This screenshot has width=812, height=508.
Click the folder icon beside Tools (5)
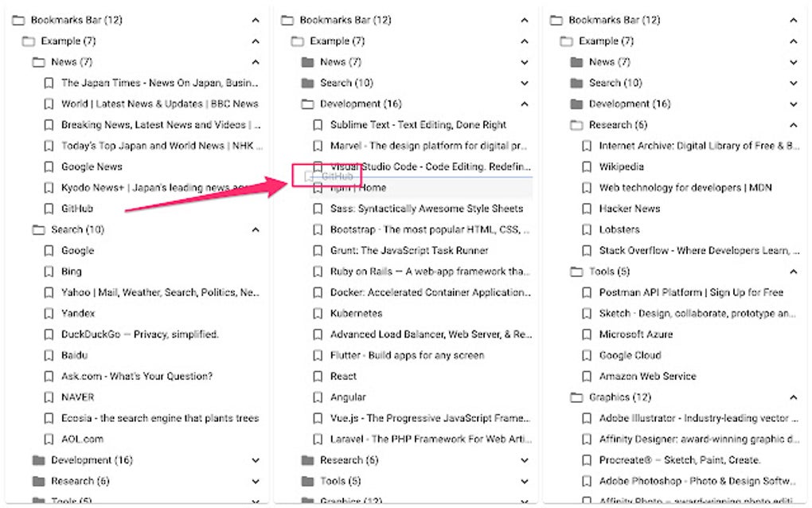click(x=576, y=272)
